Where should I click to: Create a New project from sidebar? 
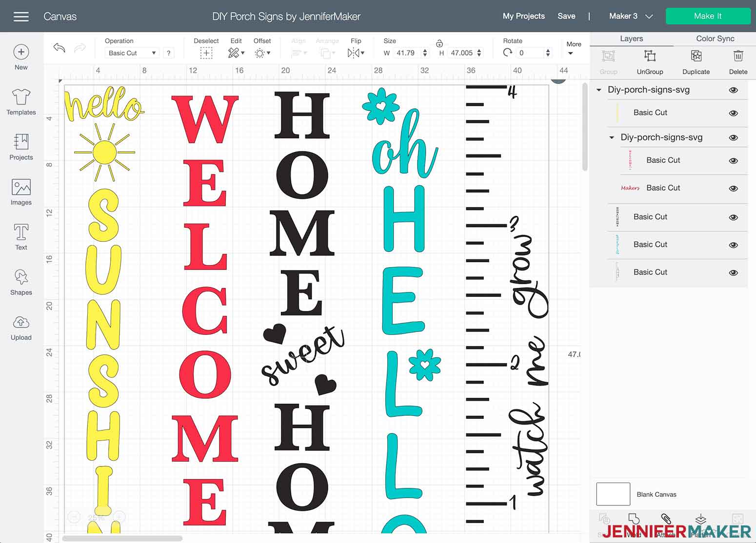click(x=21, y=57)
